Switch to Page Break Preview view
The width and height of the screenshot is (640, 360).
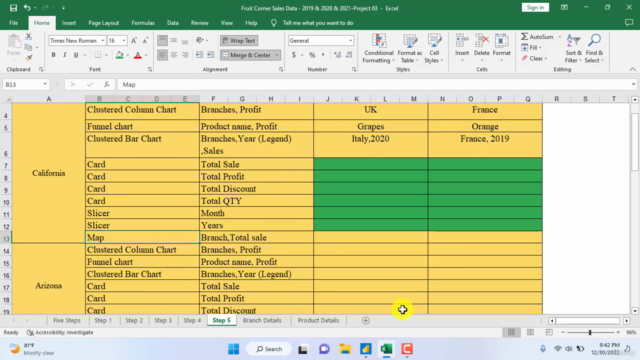(549, 333)
